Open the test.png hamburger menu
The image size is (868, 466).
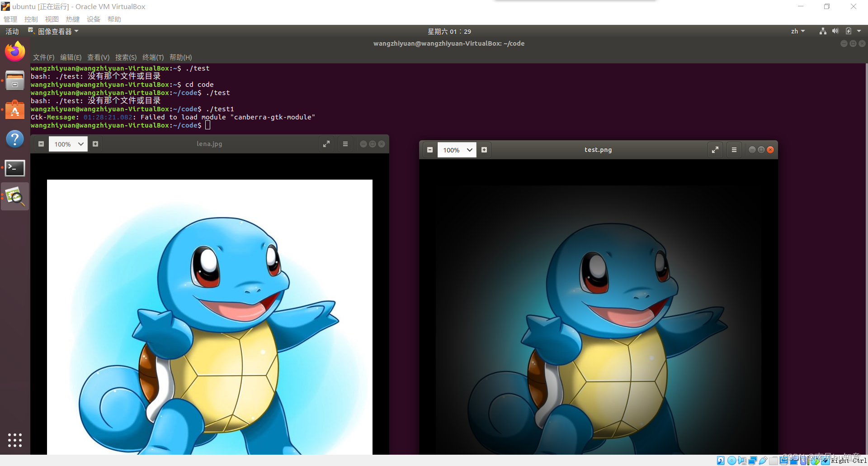(734, 150)
